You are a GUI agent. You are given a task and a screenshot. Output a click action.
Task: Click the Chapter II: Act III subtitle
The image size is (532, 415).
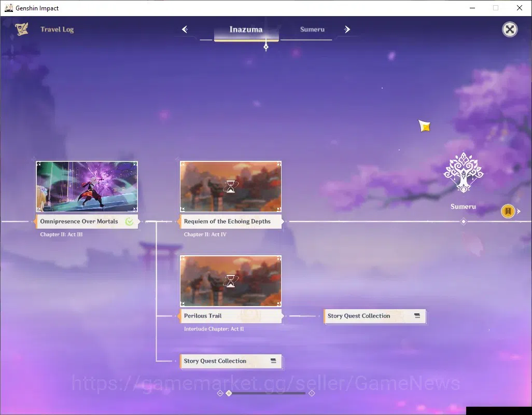(61, 234)
